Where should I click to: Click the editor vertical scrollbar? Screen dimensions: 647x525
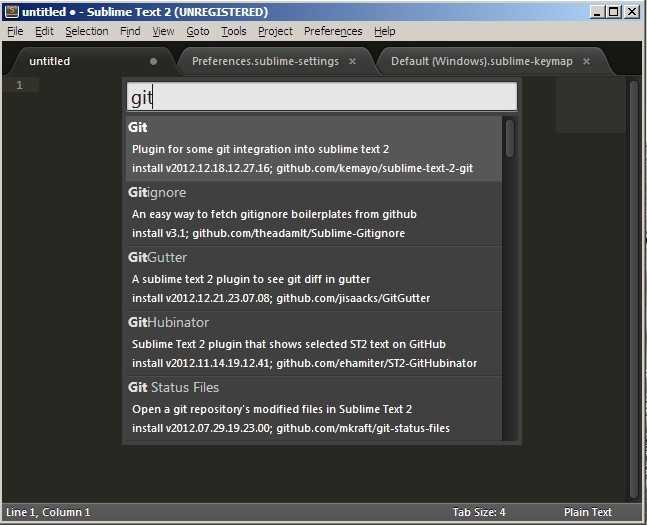coord(634,289)
